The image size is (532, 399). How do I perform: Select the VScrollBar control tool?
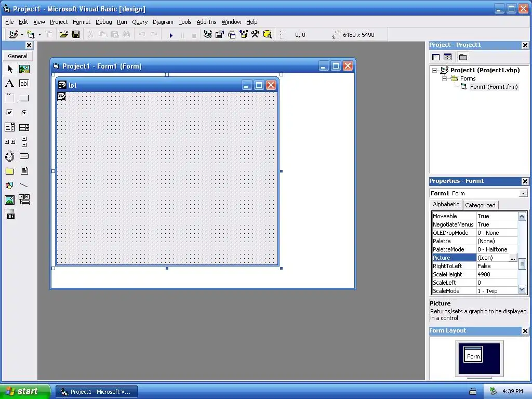(24, 141)
